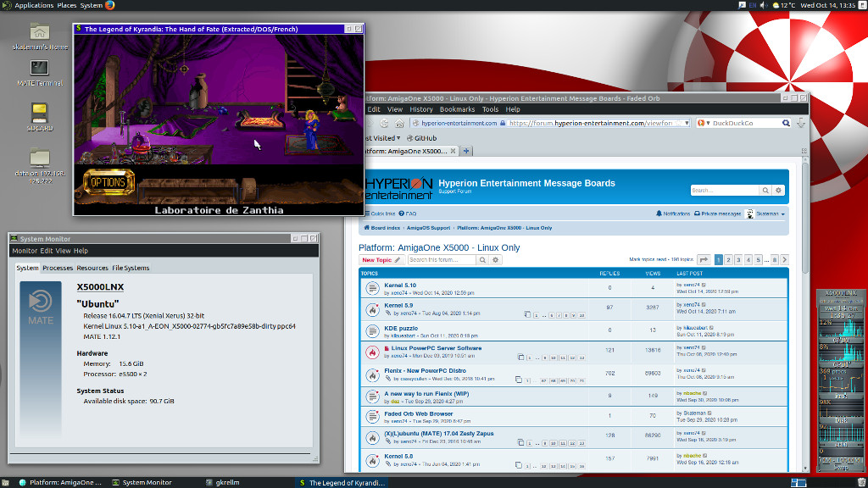Open advanced search gear in forum header
This screenshot has height=488, width=868.
pyautogui.click(x=778, y=191)
